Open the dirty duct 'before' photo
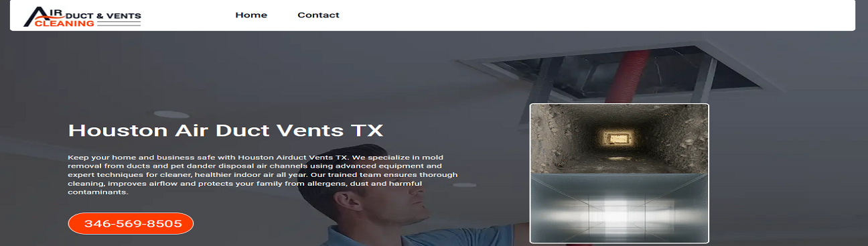 (619, 139)
